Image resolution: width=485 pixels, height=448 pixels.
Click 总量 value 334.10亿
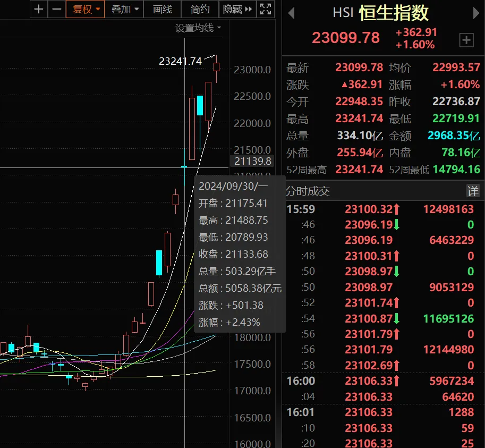coord(360,136)
